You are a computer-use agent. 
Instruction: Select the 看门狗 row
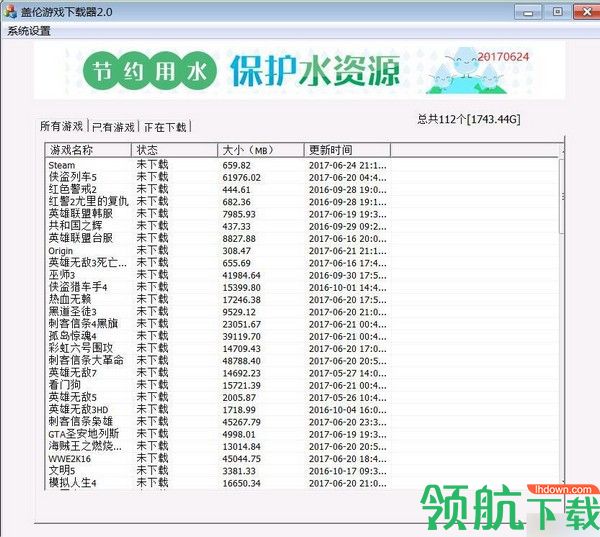(302, 386)
